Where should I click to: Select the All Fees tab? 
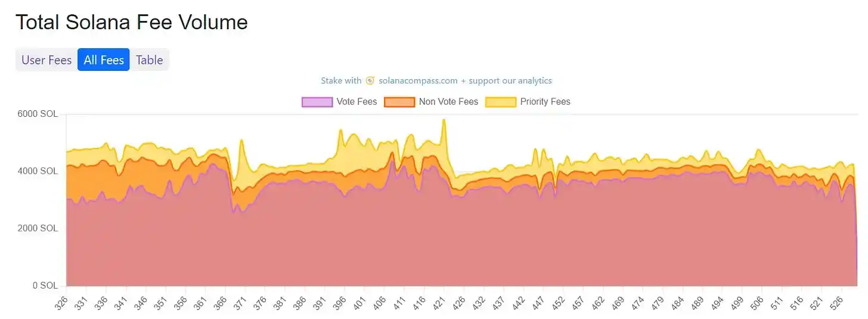click(x=104, y=60)
